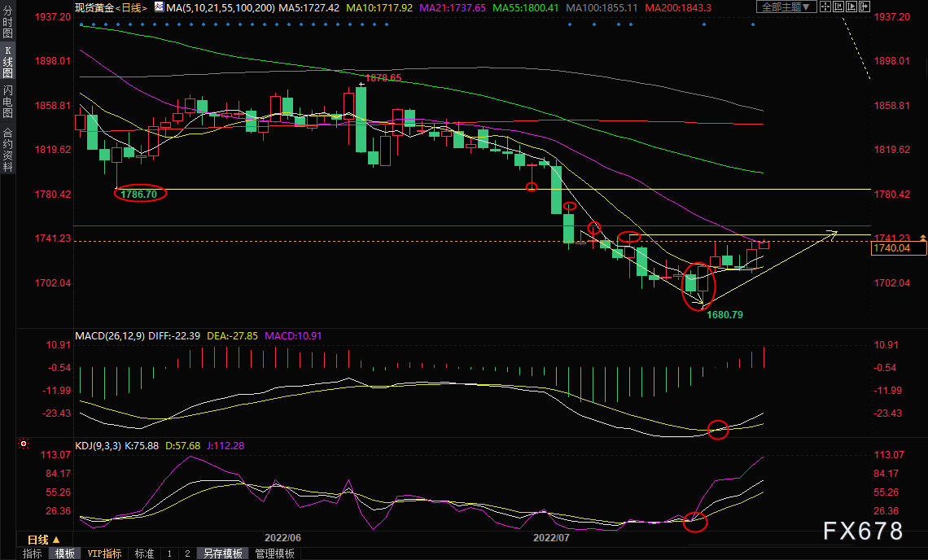The image size is (928, 560).
Task: Click the MA55:1800.41 value
Action: 526,7
